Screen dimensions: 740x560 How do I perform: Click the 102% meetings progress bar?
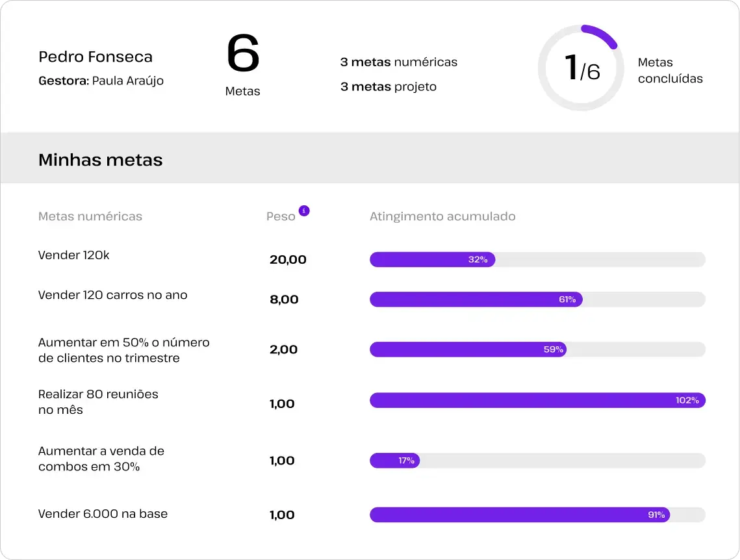(x=537, y=400)
